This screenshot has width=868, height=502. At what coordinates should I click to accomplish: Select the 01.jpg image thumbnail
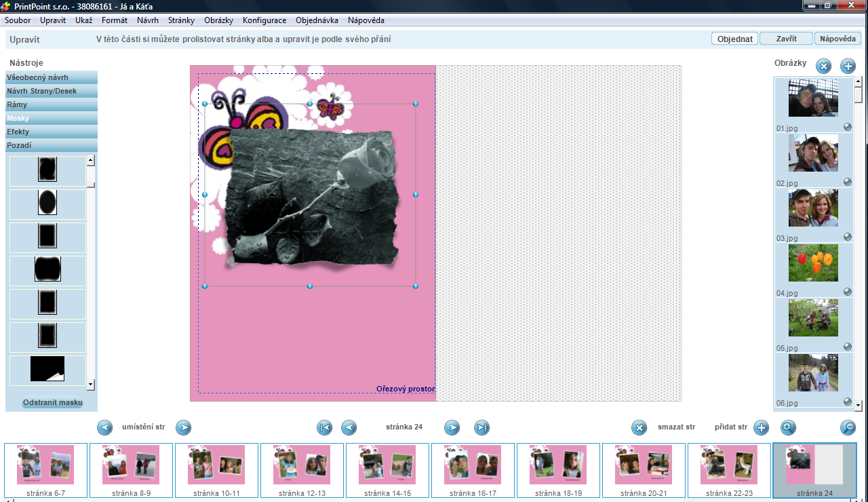point(813,98)
